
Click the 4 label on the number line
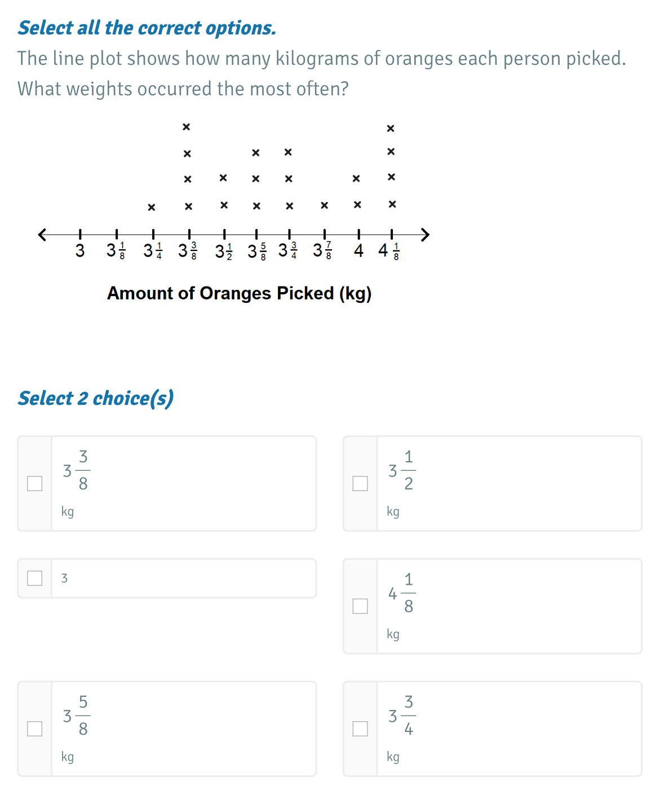pyautogui.click(x=359, y=250)
